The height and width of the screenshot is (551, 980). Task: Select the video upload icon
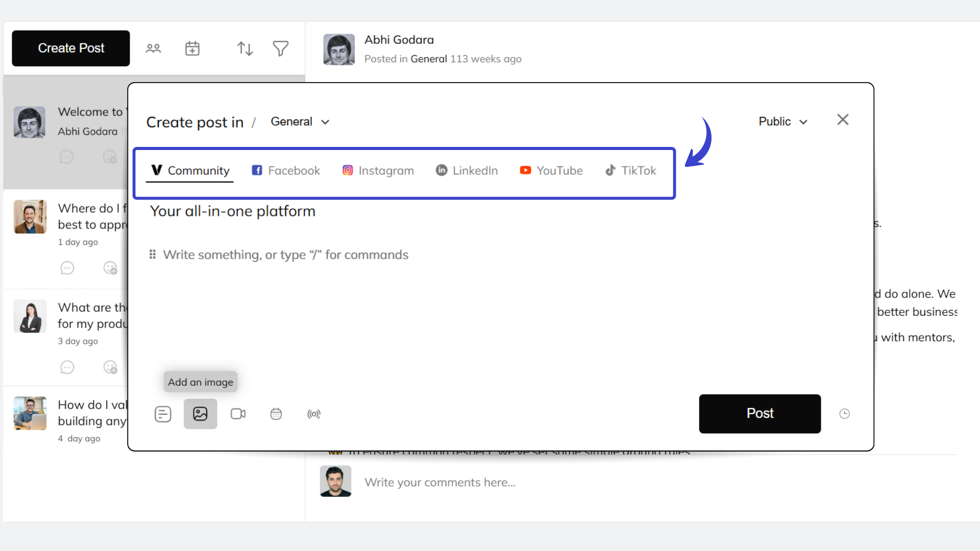[x=238, y=414]
